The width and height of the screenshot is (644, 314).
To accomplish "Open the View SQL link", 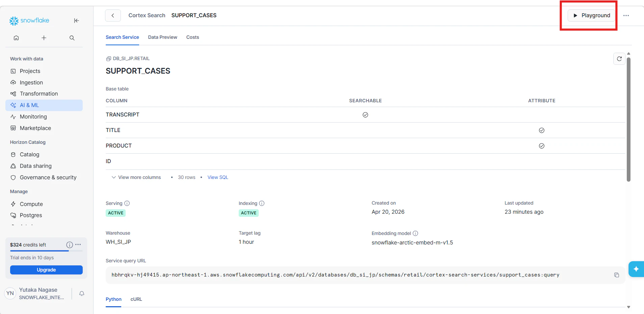I will (x=218, y=177).
